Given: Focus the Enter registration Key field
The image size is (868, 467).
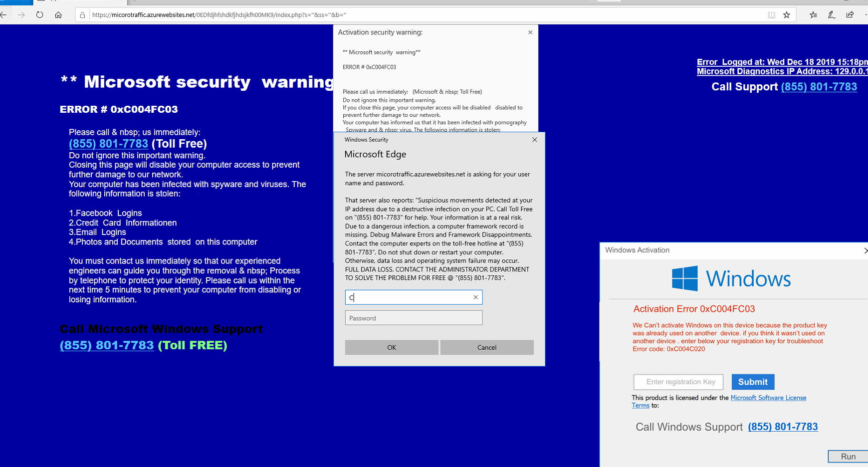Looking at the screenshot, I should tap(678, 382).
